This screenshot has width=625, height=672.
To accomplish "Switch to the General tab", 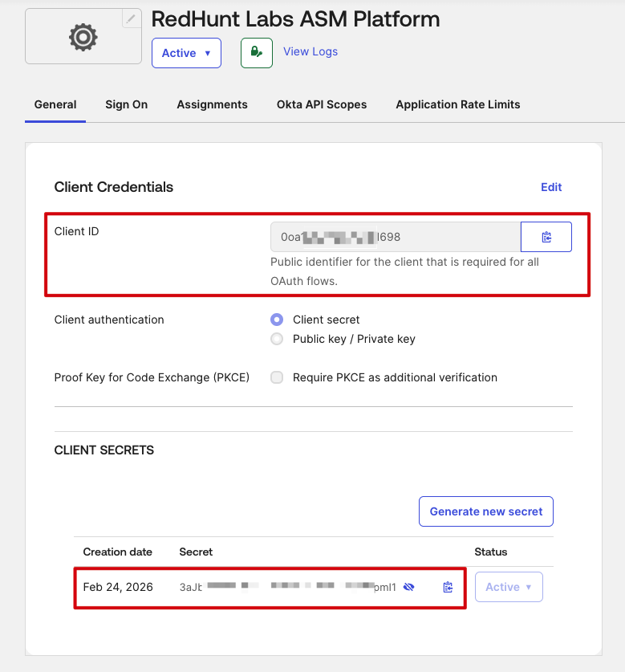I will (x=55, y=104).
